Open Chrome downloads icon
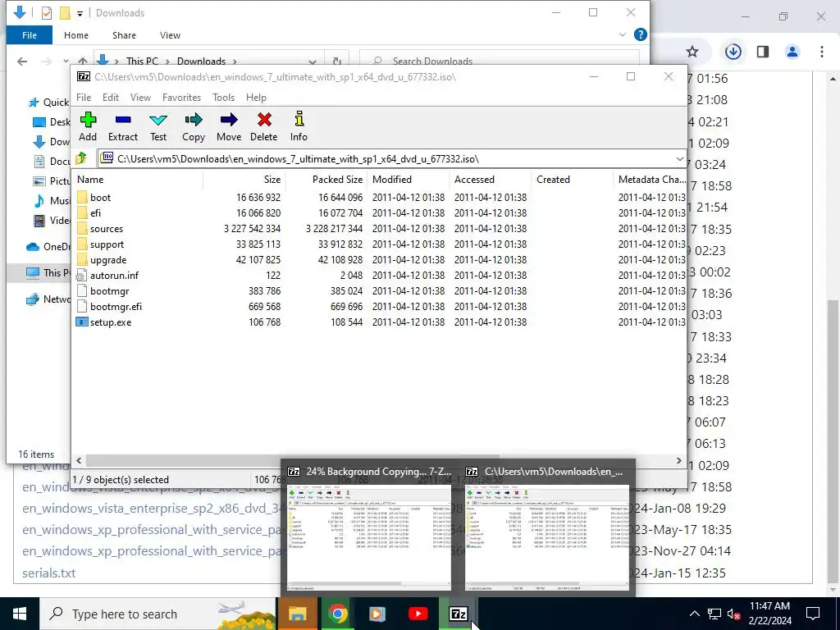840x630 pixels. click(x=733, y=52)
